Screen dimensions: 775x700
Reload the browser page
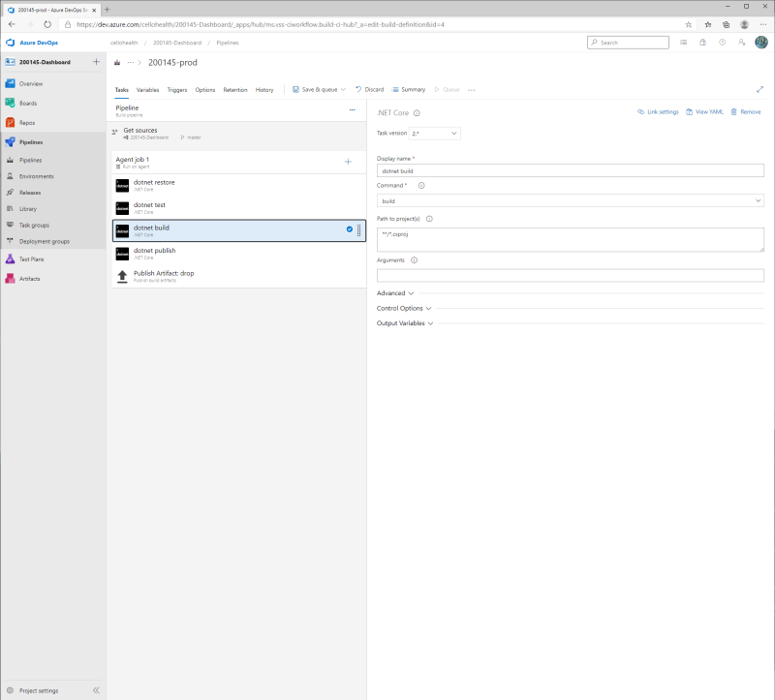(x=47, y=24)
